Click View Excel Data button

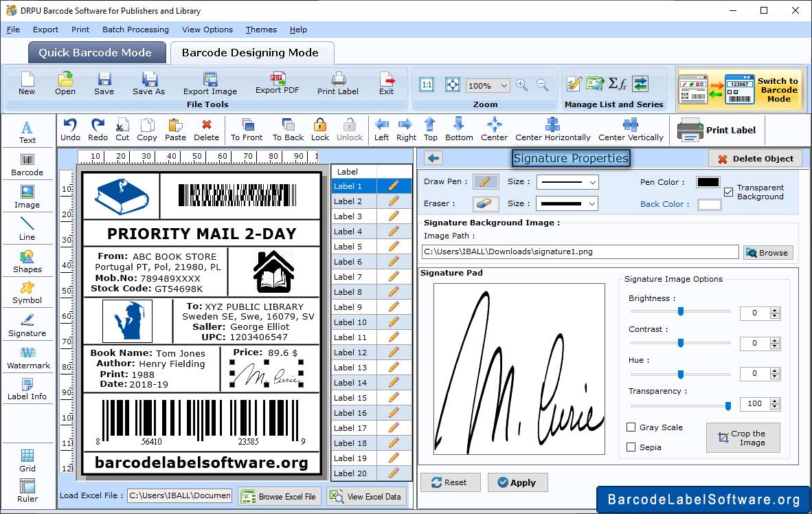(x=366, y=496)
